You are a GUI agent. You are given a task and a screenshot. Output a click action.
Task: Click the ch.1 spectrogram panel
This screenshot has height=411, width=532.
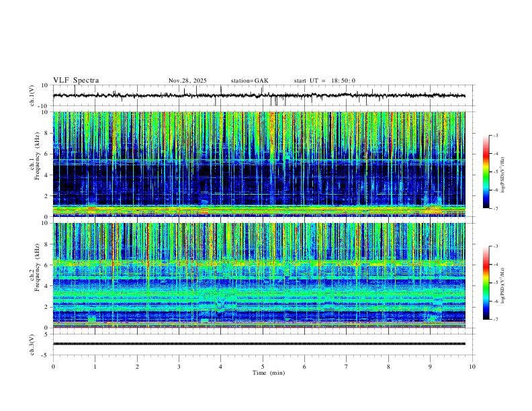[259, 164]
